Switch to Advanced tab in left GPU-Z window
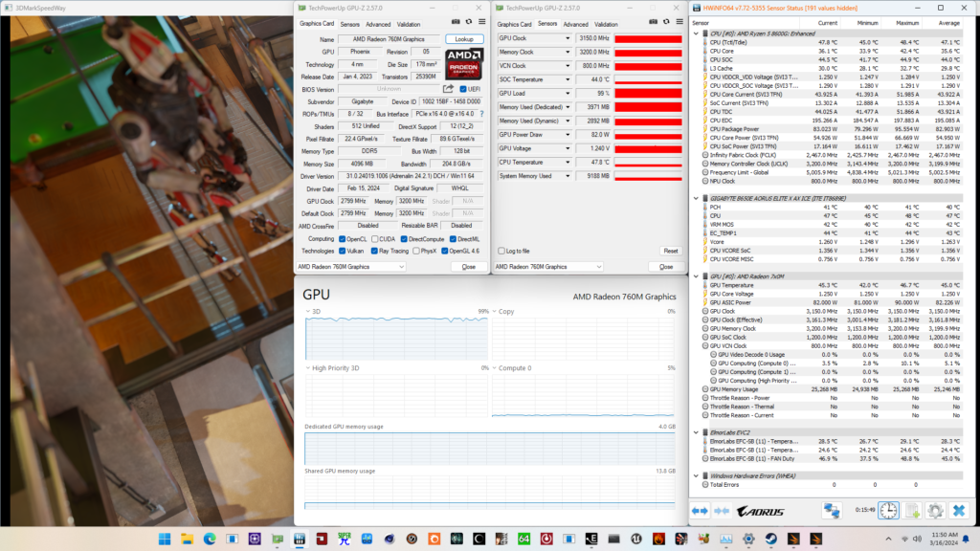The image size is (980, 551). click(x=378, y=24)
